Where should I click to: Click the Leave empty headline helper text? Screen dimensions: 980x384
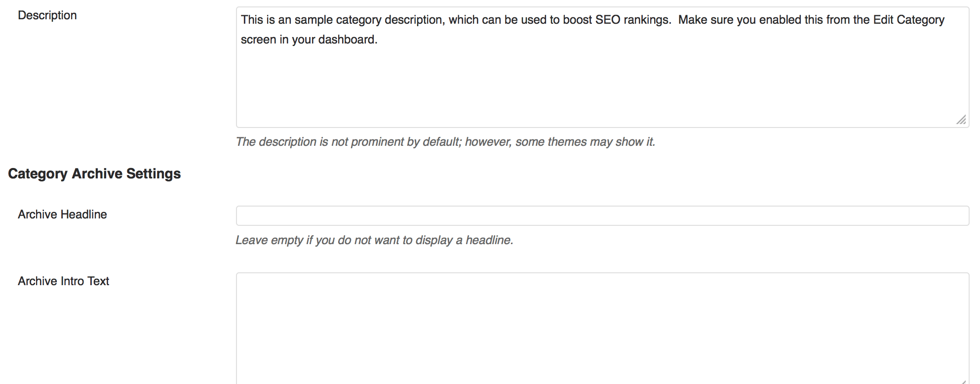pyautogui.click(x=374, y=241)
